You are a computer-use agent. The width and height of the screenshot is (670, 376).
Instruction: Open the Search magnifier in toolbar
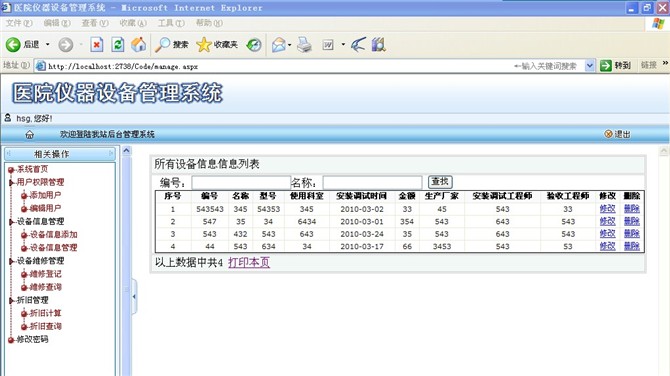[x=162, y=44]
